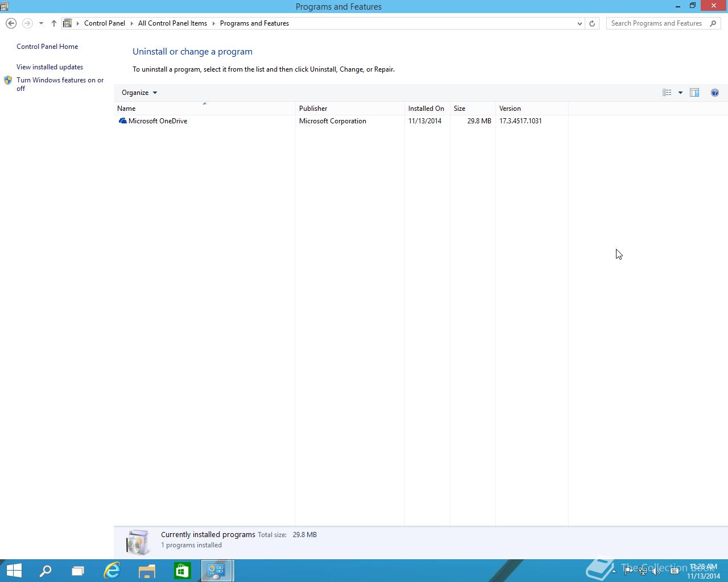
Task: Restore down the Programs and Features window
Action: (693, 6)
